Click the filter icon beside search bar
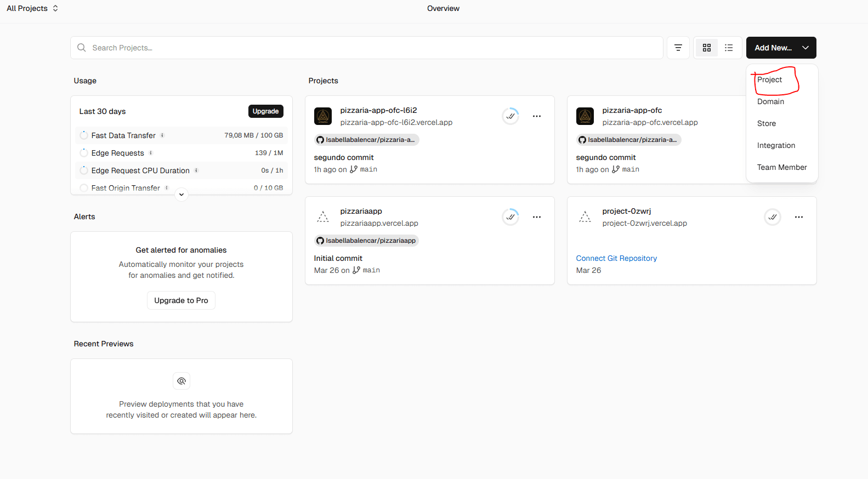Viewport: 868px width, 479px height. click(x=678, y=48)
